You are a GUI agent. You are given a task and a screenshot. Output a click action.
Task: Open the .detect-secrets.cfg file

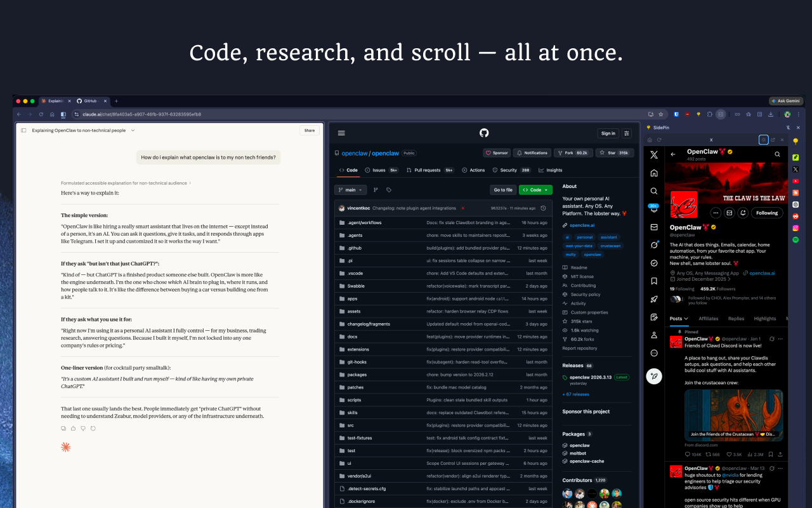point(366,489)
